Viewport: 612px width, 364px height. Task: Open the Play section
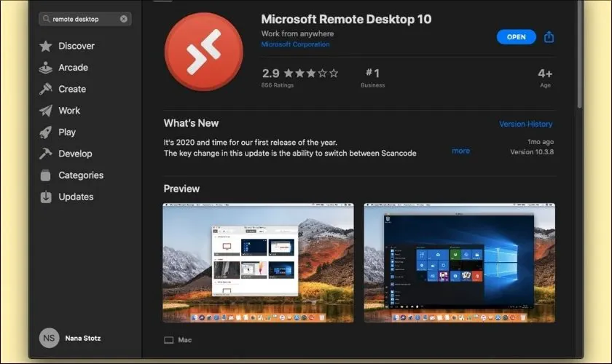[x=67, y=132]
